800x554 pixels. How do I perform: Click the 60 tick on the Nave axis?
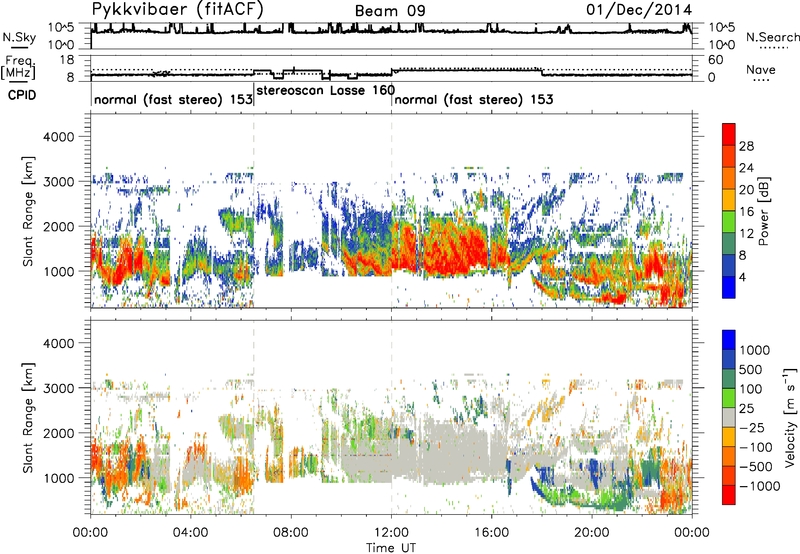(715, 60)
